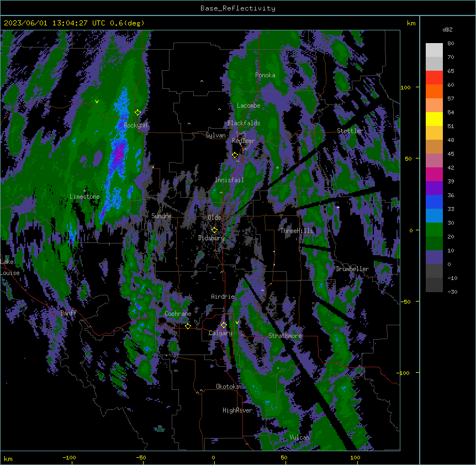Select the blue 36-33 dBZ legend color

(434, 202)
